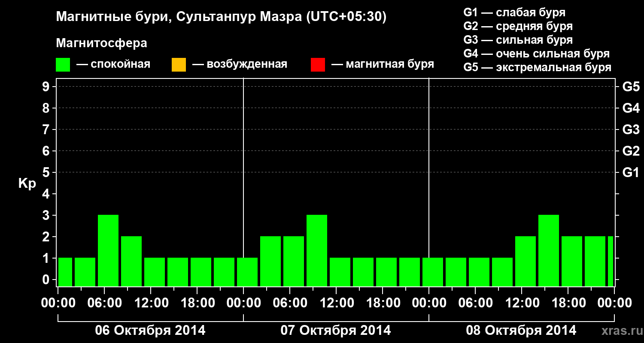The height and width of the screenshot is (343, 644).
Task: Click the 'Магнитосфера' heading
Action: tap(101, 43)
